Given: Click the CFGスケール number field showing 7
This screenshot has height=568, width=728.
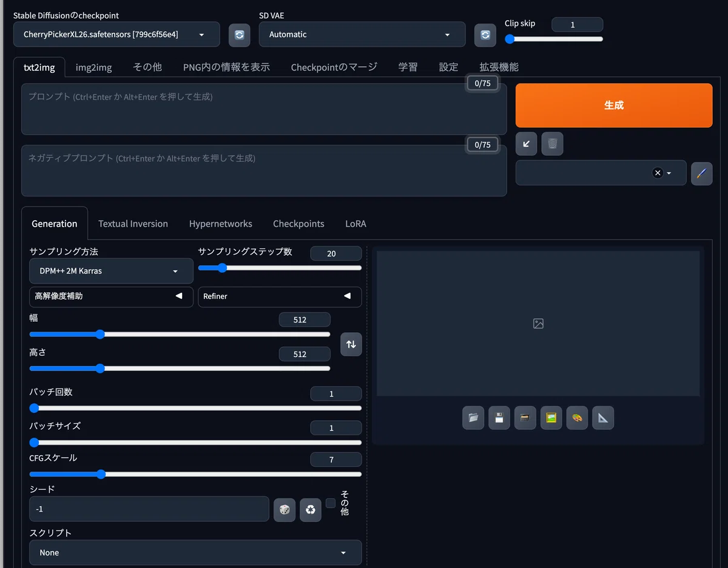Looking at the screenshot, I should 336,459.
